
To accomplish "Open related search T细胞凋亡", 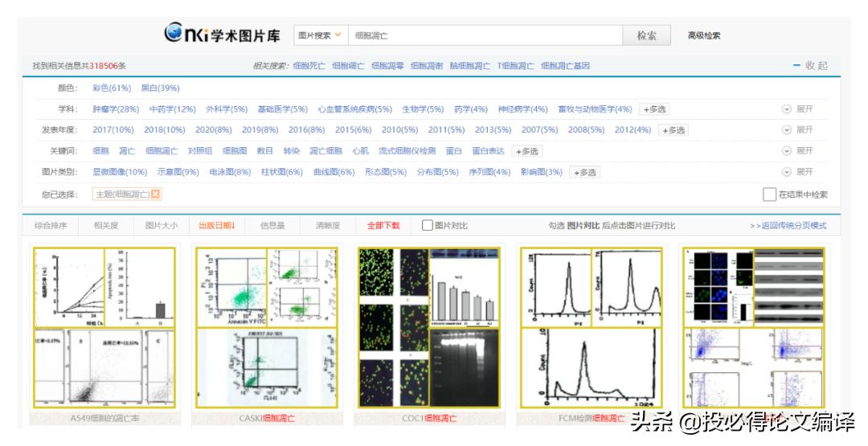I will click(515, 65).
